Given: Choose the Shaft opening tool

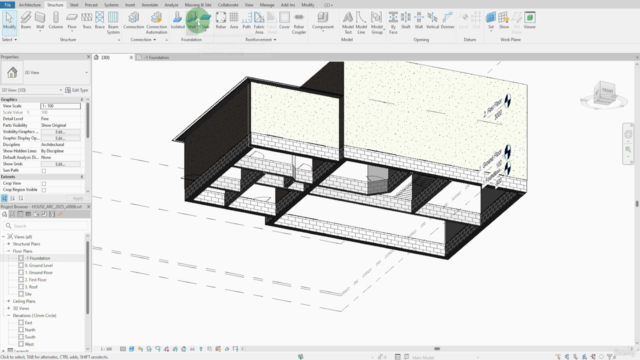Looking at the screenshot, I should [x=406, y=20].
